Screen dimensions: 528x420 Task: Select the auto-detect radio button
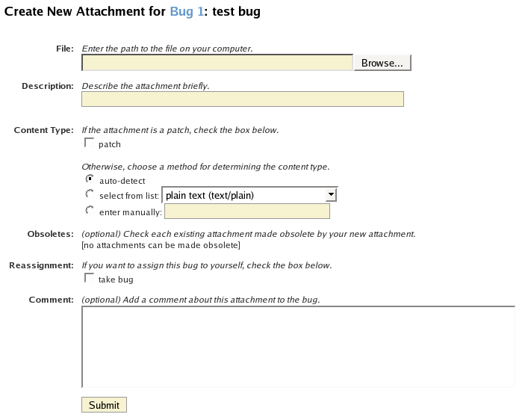pyautogui.click(x=90, y=179)
